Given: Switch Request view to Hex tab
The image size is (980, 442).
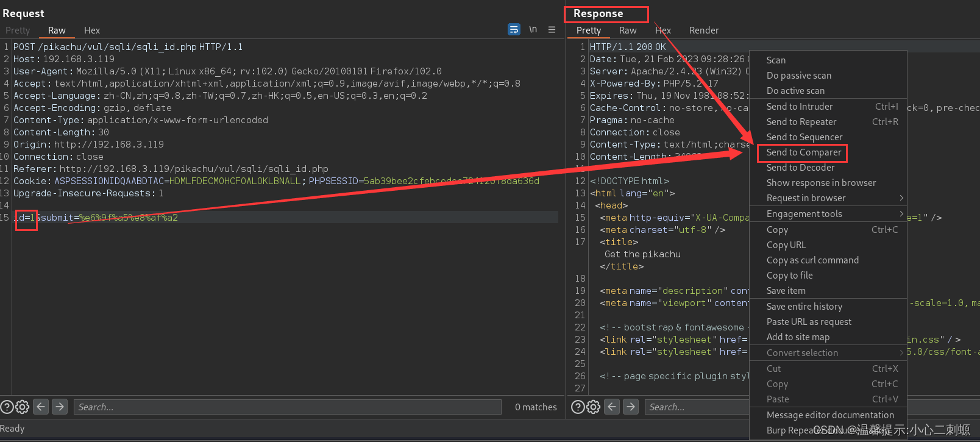Looking at the screenshot, I should click(92, 30).
